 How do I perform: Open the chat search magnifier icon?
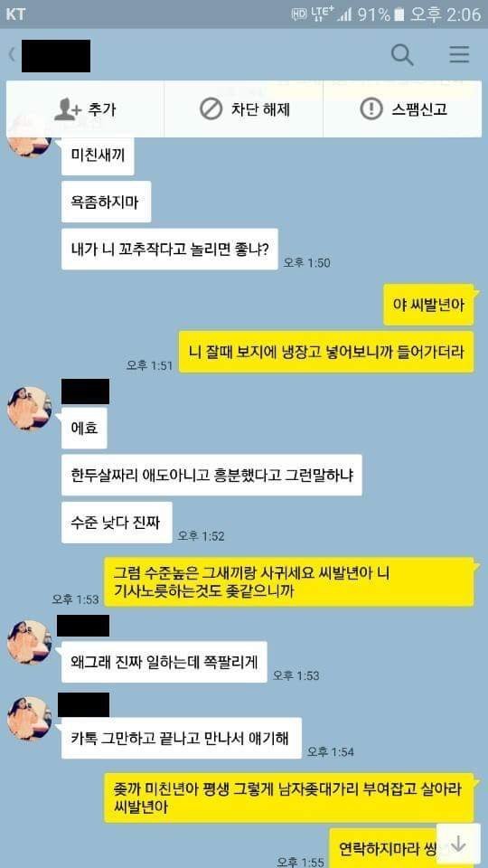[402, 55]
